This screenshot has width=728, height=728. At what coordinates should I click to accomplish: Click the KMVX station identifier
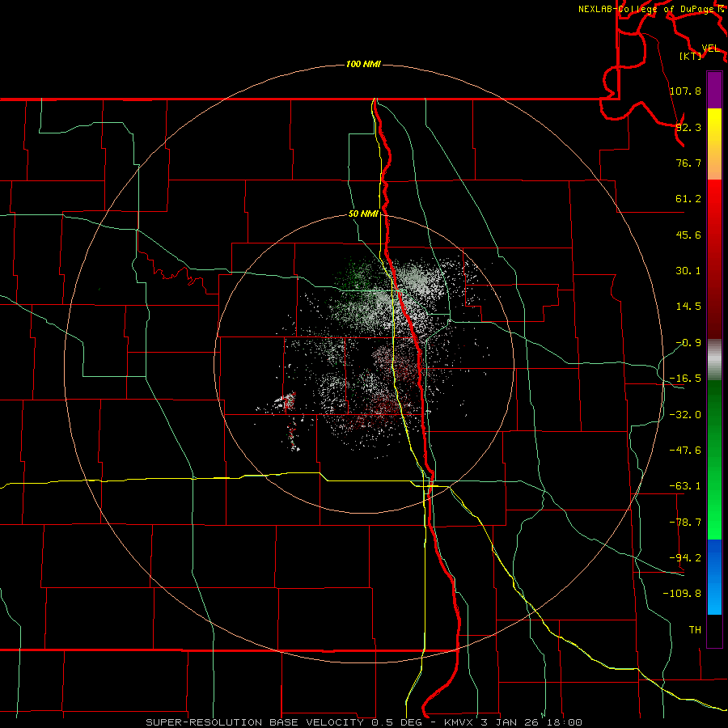459,722
